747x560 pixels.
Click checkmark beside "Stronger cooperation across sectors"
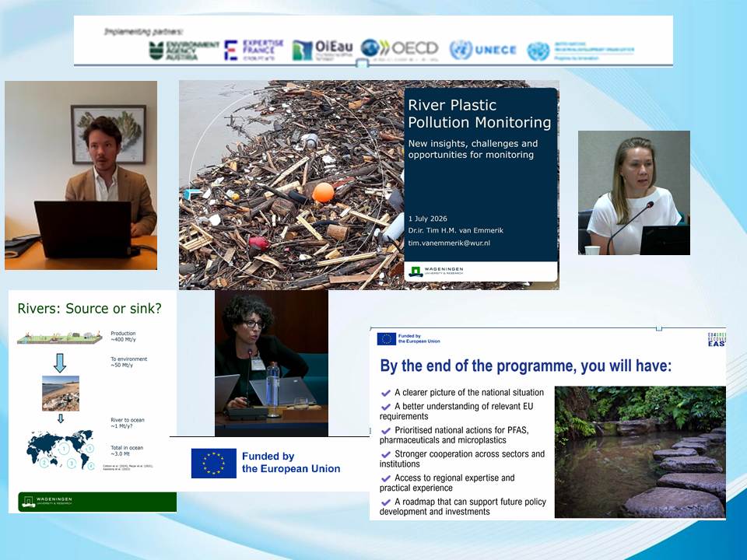coord(385,455)
